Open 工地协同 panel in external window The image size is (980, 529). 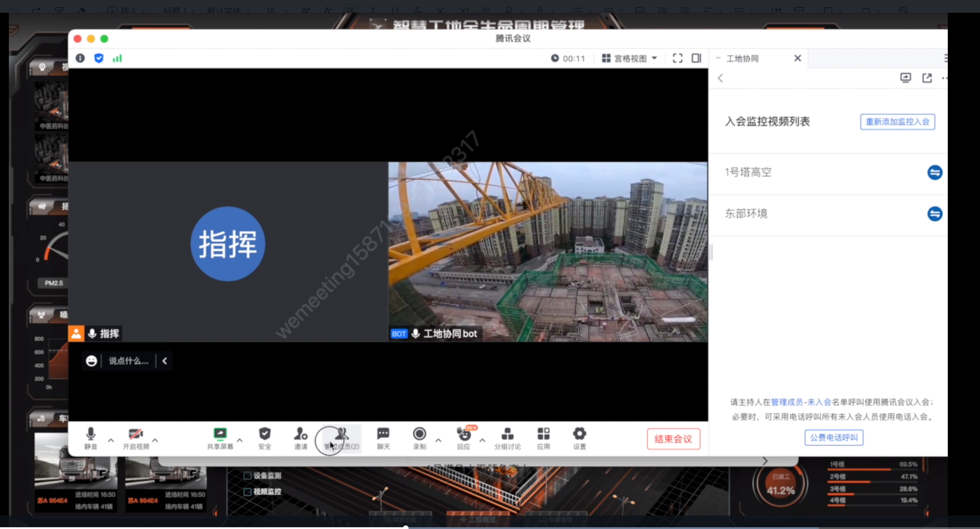927,78
